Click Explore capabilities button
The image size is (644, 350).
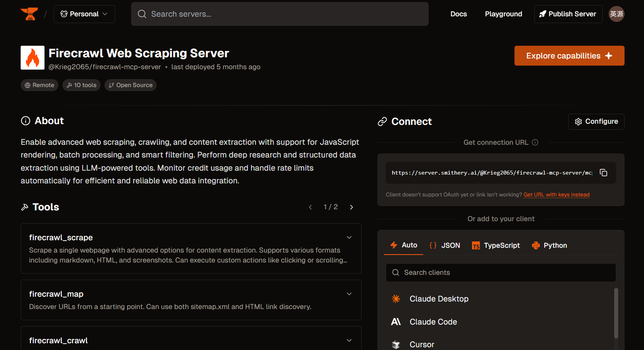tap(569, 56)
